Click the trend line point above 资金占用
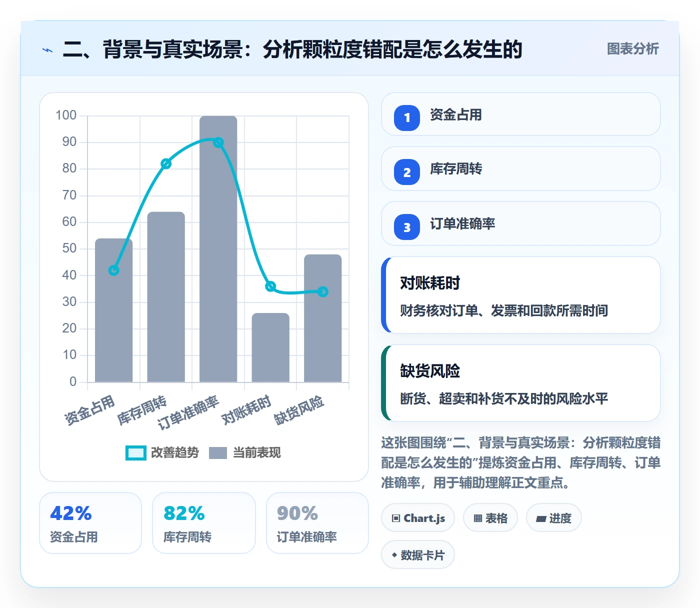Image resolution: width=700 pixels, height=608 pixels. (114, 270)
